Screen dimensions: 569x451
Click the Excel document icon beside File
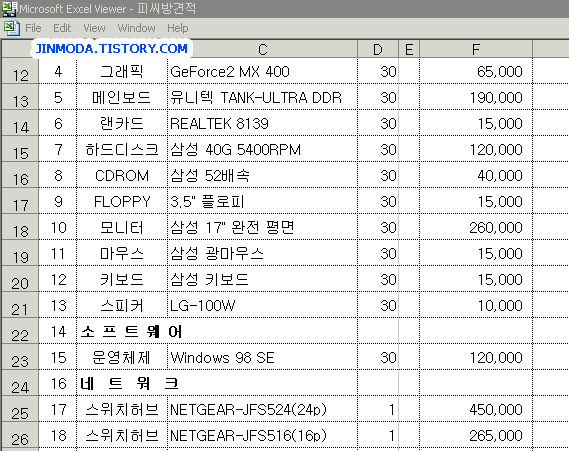[11, 28]
